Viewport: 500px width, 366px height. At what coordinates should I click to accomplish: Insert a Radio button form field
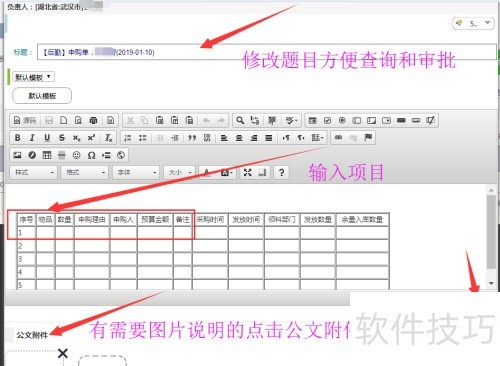(342, 120)
